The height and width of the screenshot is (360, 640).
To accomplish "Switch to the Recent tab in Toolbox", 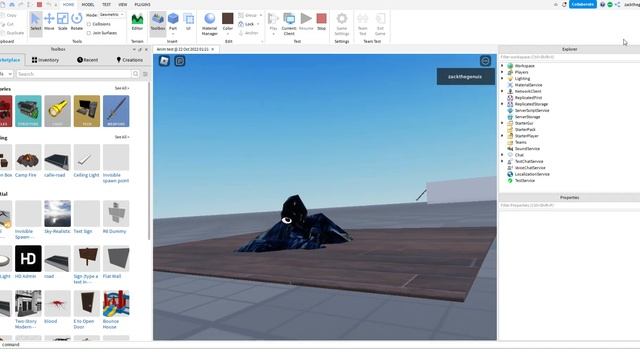I will coord(87,60).
